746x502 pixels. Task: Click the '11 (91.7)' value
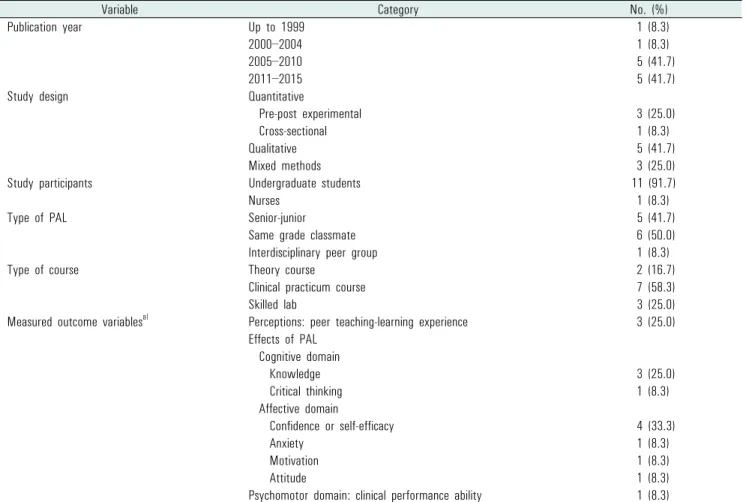654,183
